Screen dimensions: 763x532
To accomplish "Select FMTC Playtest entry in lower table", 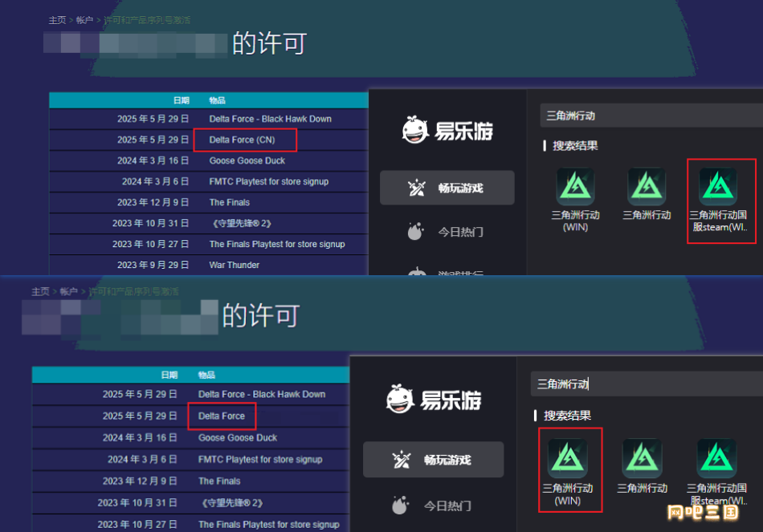I will pyautogui.click(x=260, y=459).
